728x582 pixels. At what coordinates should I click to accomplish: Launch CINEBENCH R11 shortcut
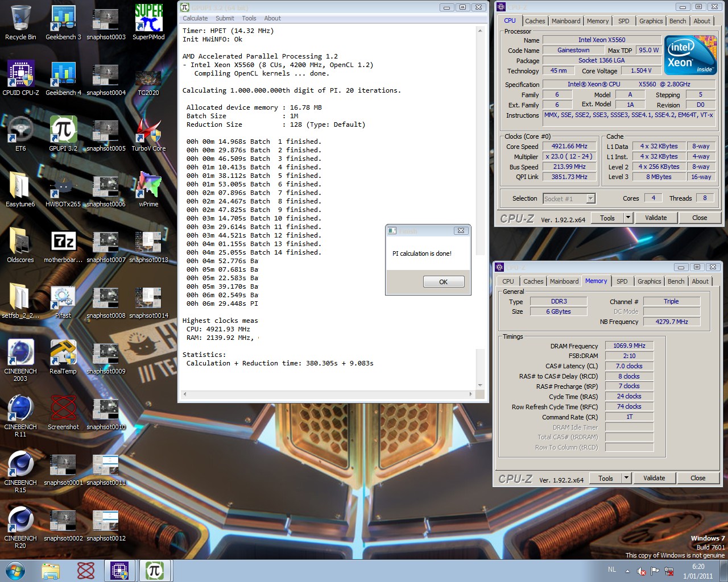point(20,416)
